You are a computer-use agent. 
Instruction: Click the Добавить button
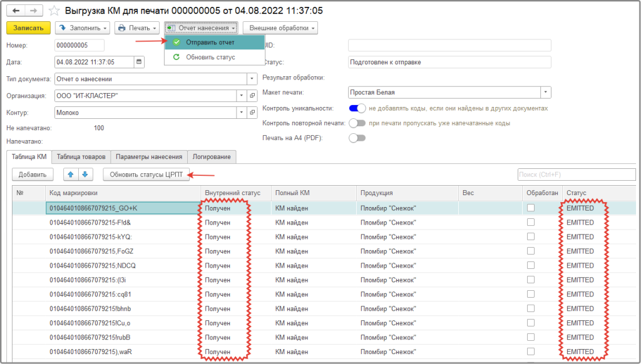(33, 174)
